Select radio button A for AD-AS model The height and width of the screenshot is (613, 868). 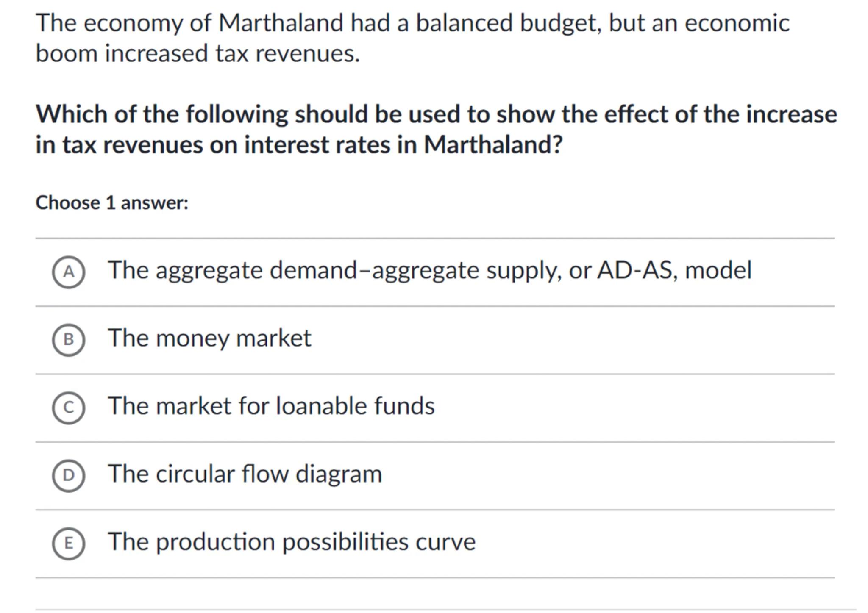click(x=68, y=272)
